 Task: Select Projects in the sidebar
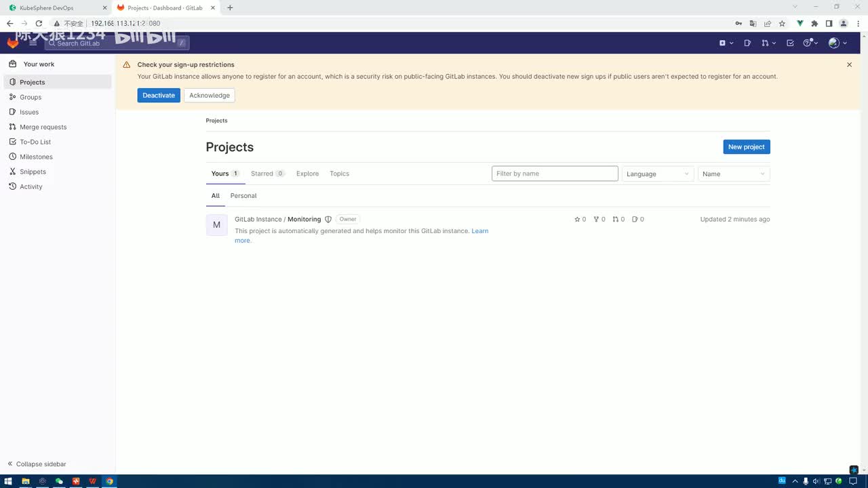[58, 82]
